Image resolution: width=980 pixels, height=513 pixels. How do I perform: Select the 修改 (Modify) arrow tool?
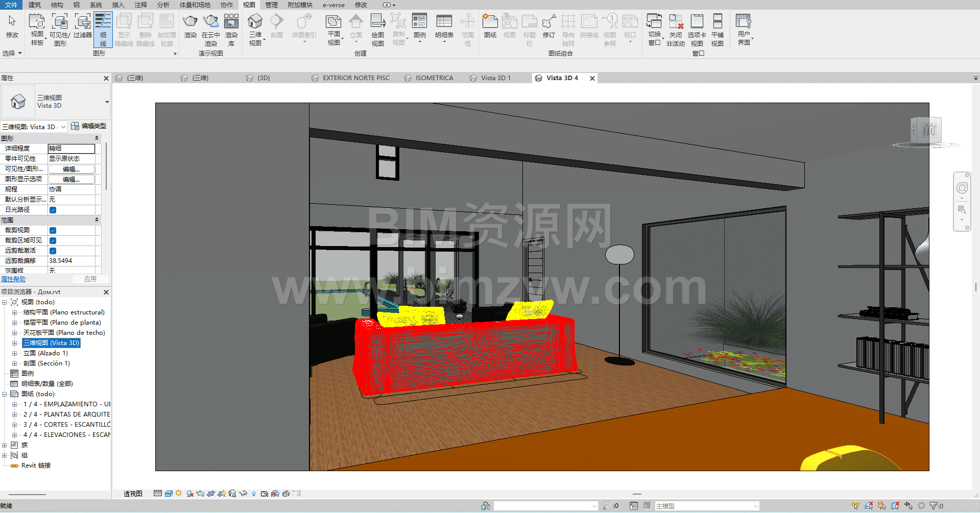point(12,27)
